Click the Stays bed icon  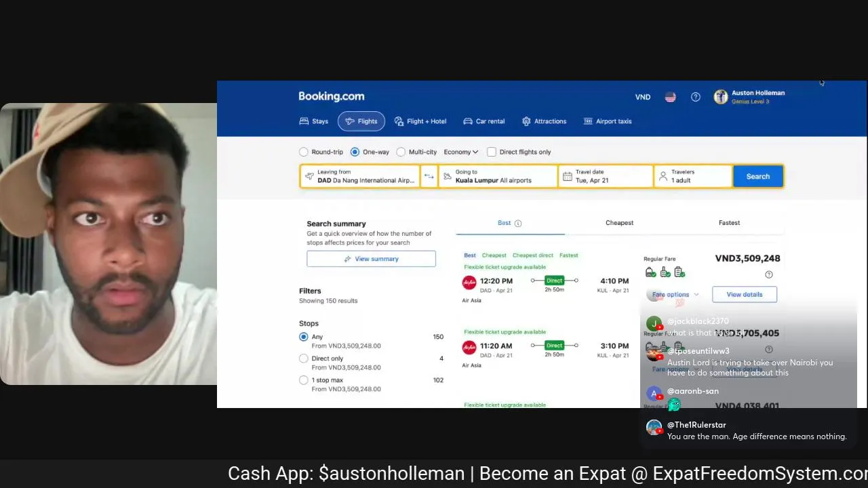coord(304,121)
